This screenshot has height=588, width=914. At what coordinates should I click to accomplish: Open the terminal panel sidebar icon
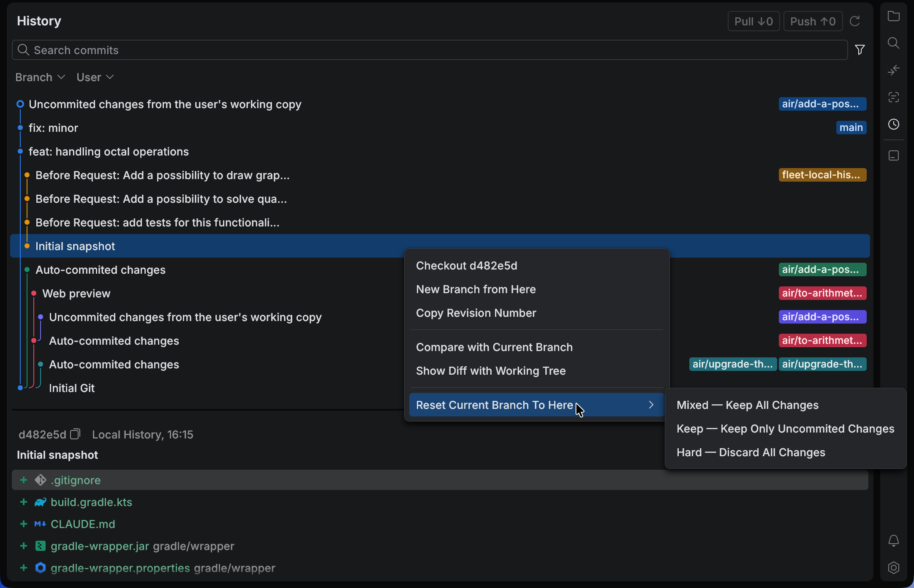coord(893,155)
